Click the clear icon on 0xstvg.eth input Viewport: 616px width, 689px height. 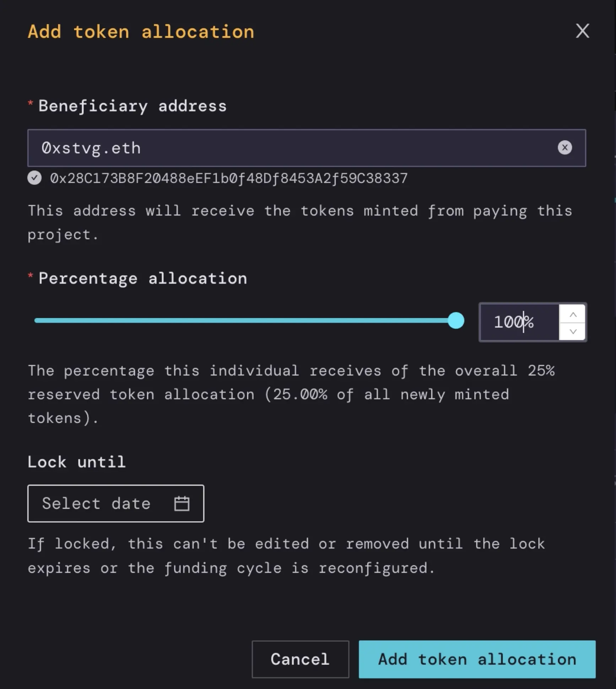(566, 148)
